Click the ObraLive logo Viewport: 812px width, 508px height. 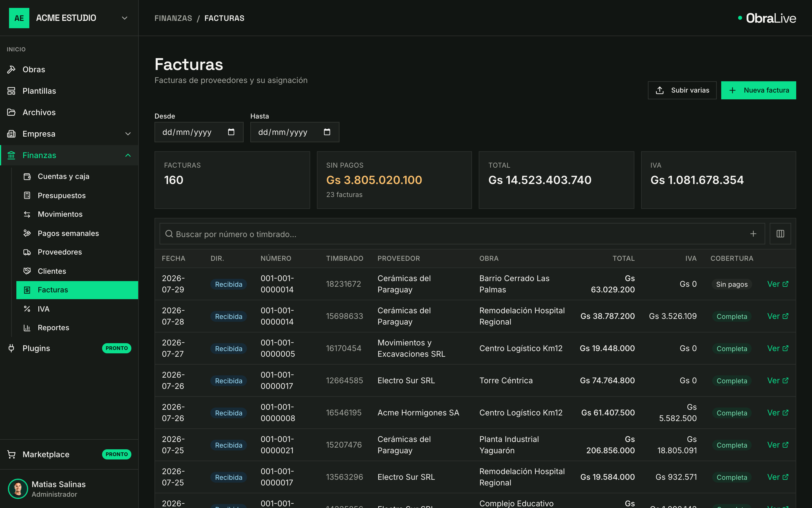767,18
